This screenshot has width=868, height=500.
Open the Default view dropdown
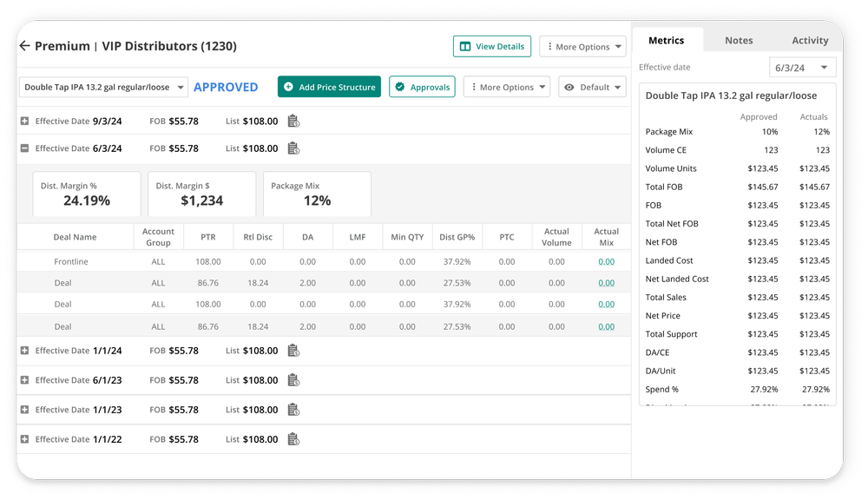593,87
